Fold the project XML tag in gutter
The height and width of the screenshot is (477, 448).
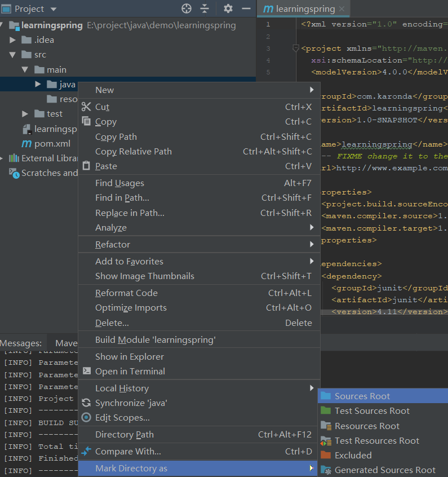click(x=295, y=48)
